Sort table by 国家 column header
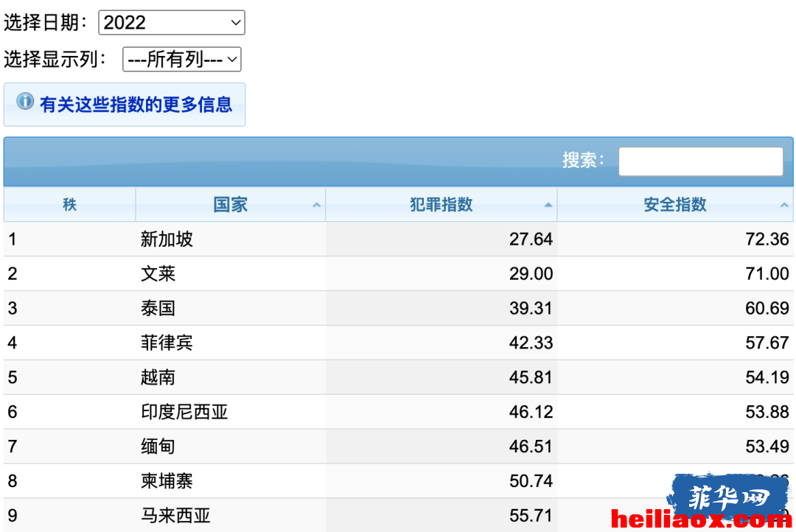 pyautogui.click(x=231, y=205)
